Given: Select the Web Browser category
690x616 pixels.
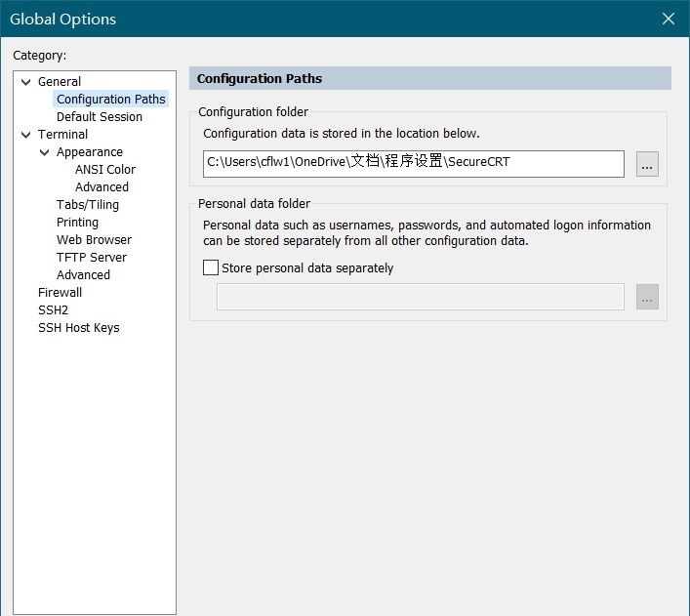Looking at the screenshot, I should [x=94, y=240].
